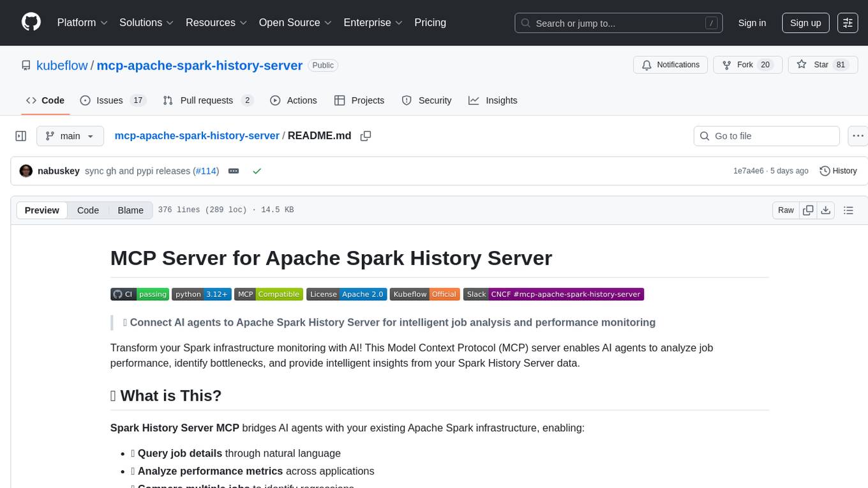Copy the README.md file path

(366, 136)
